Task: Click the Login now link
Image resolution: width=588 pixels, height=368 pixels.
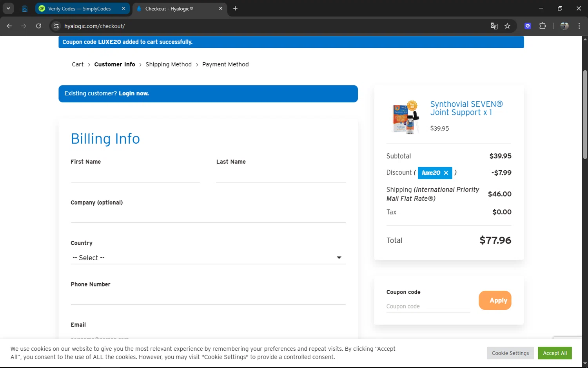Action: pos(134,93)
